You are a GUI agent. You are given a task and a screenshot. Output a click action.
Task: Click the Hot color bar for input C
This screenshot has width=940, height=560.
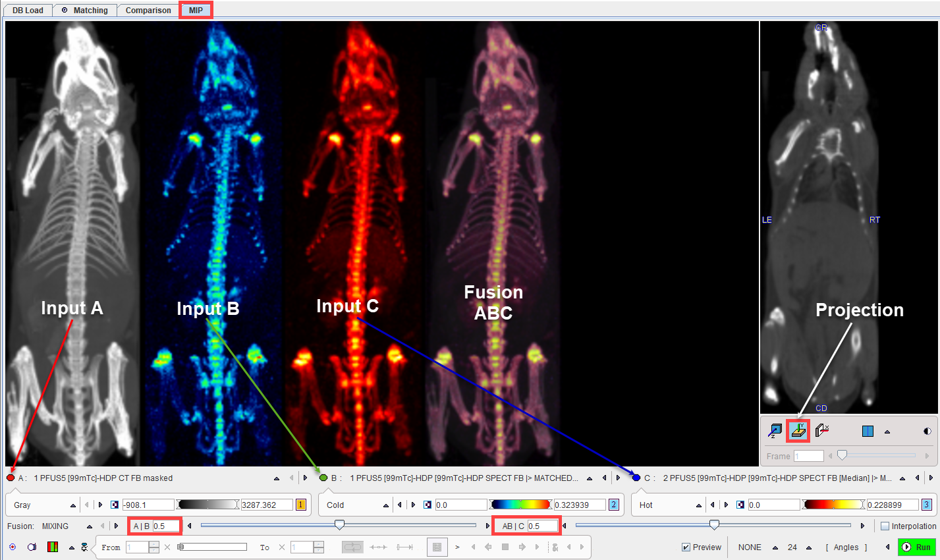point(833,505)
